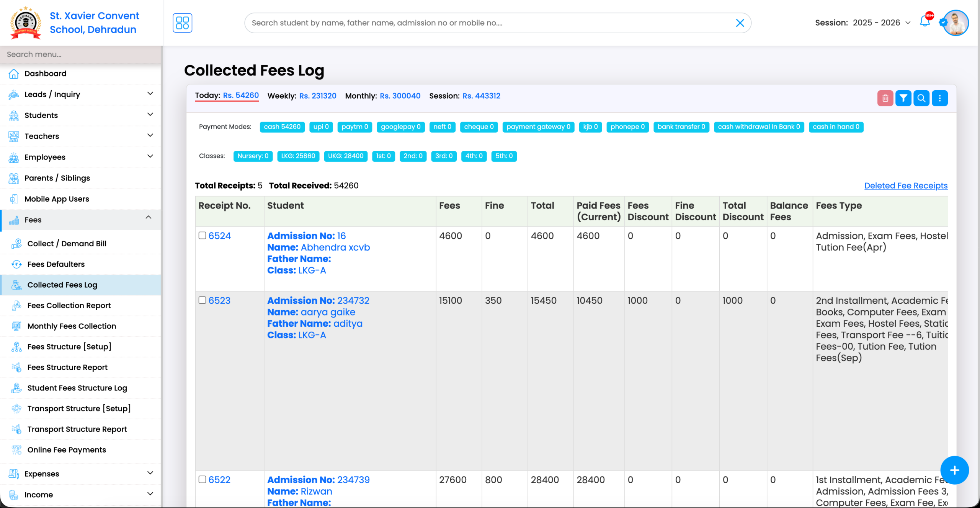
Task: Tick the checkbox beside receipt 6522
Action: coord(203,479)
